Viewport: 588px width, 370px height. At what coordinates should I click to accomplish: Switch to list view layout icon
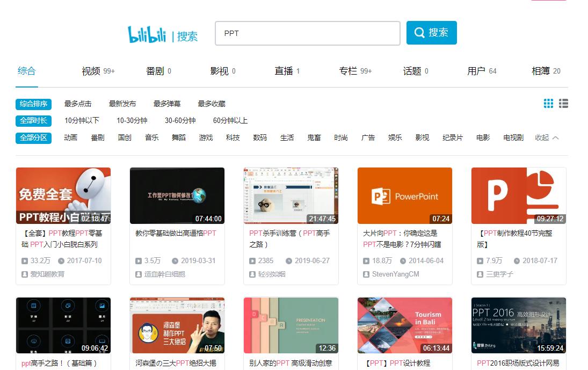[x=563, y=104]
